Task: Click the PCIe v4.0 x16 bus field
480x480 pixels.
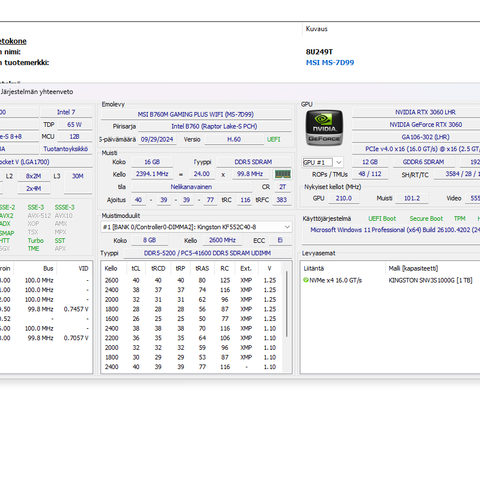Action: [x=416, y=149]
